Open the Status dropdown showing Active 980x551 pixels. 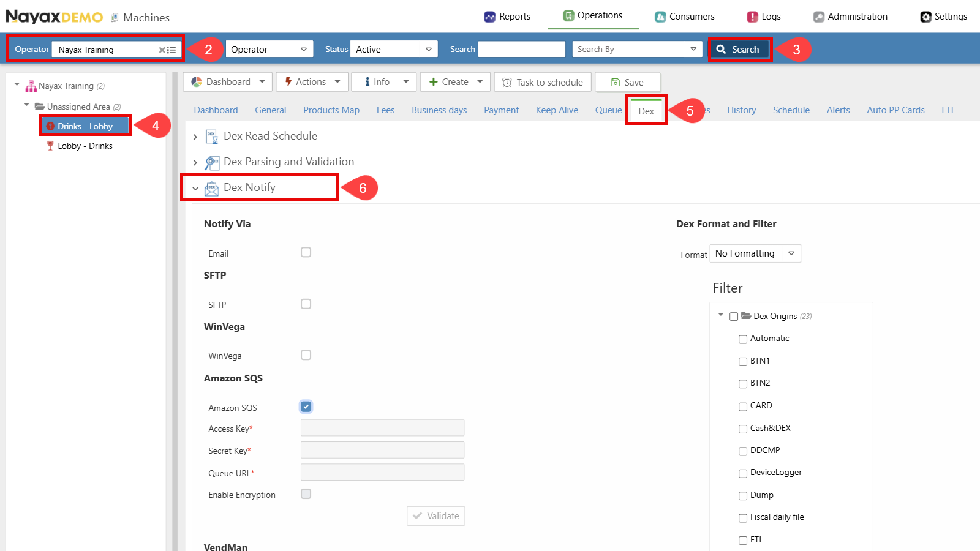coord(394,50)
